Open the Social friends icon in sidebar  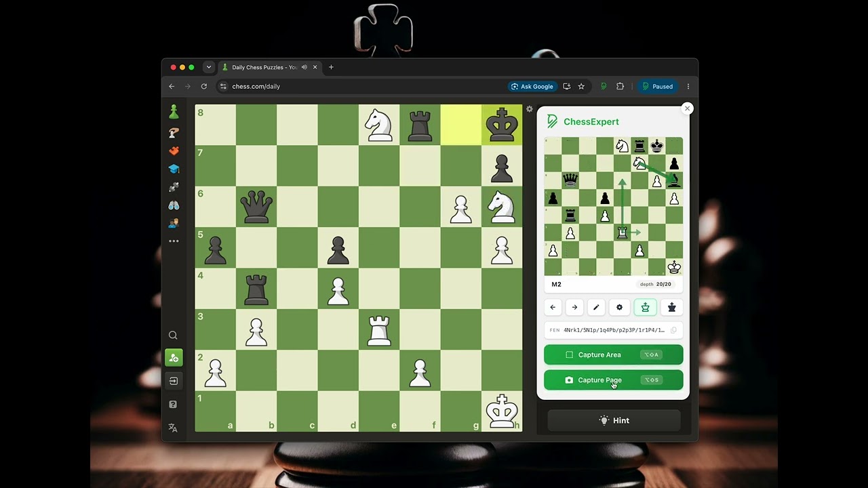click(174, 223)
